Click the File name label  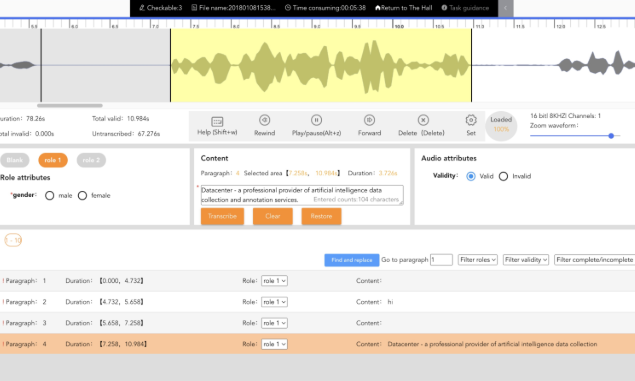point(234,8)
